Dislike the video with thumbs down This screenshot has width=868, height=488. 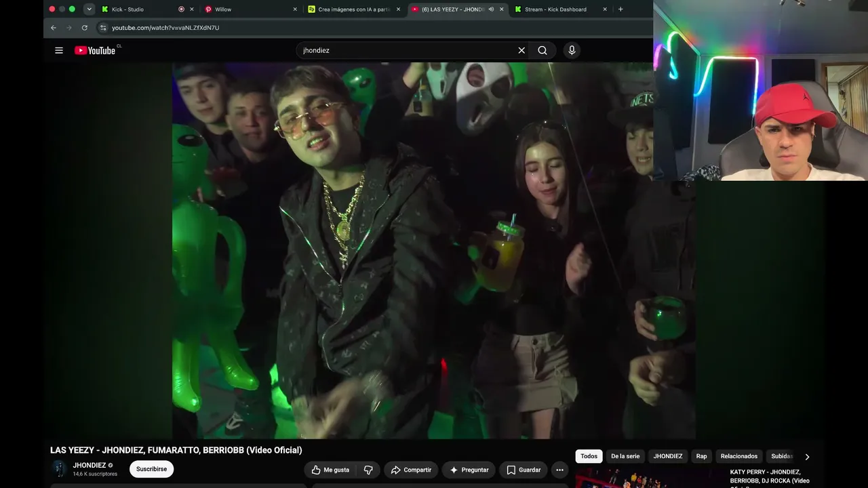[368, 470]
